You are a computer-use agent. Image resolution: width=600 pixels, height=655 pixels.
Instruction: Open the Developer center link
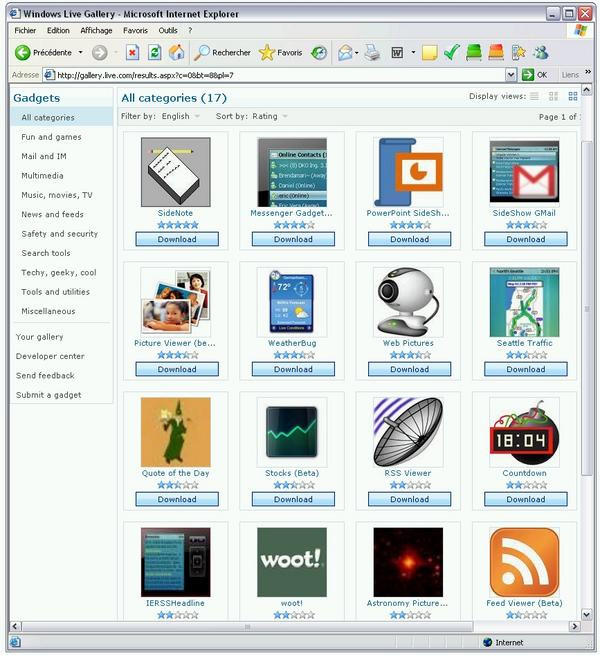click(x=50, y=356)
